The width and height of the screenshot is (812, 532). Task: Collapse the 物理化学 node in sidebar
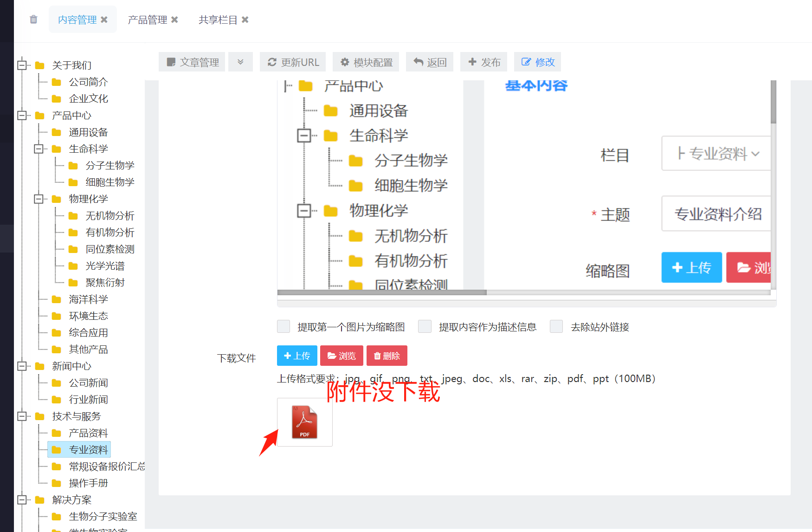click(39, 199)
